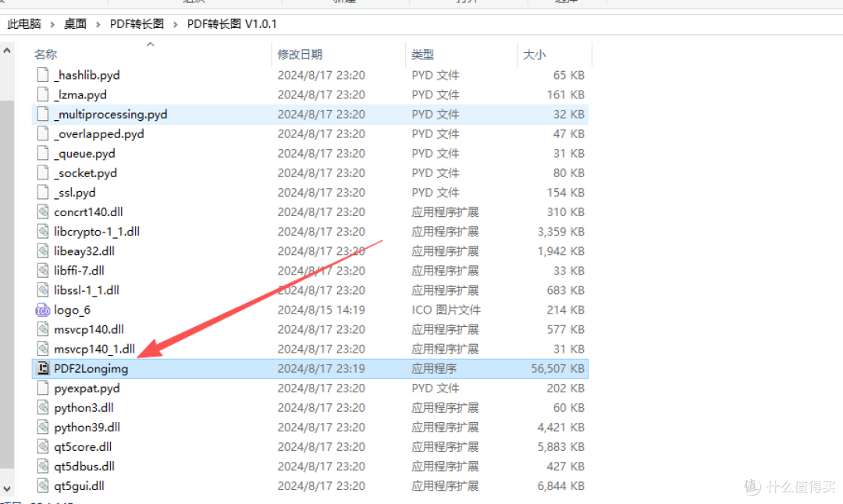Click the logo_6 ICO image icon
Viewport: 843px width, 504px height.
(43, 310)
